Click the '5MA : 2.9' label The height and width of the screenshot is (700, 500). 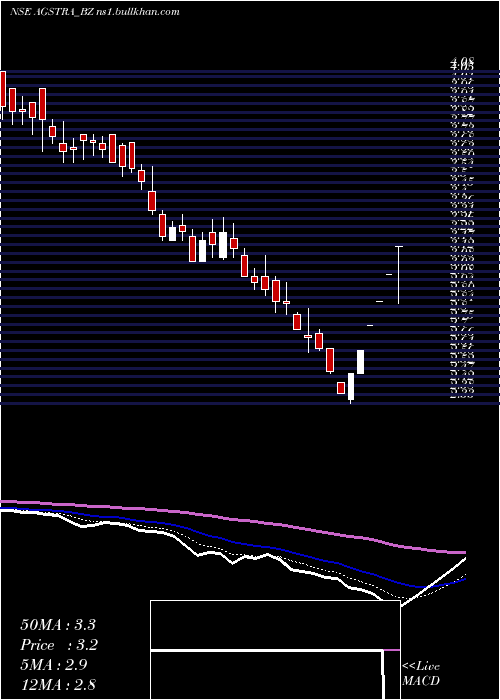tap(54, 665)
